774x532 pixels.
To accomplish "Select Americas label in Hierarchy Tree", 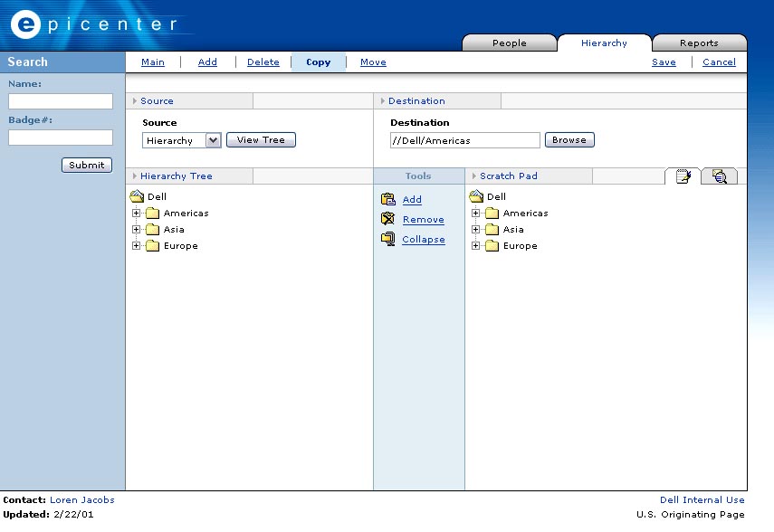I will (186, 214).
